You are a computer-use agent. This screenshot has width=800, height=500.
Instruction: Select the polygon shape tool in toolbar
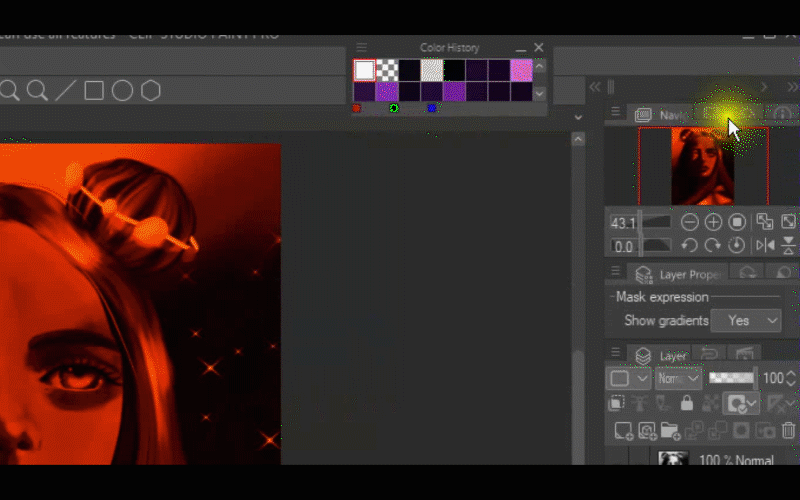(x=150, y=91)
